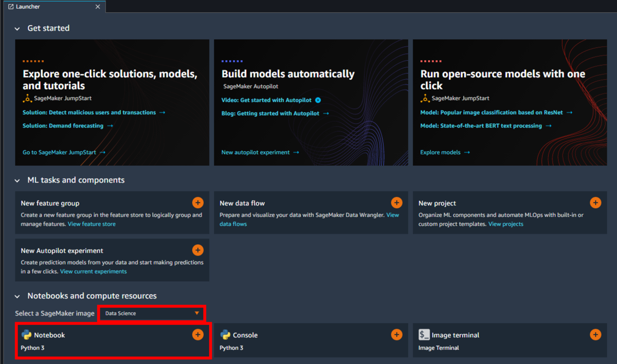617x364 pixels.
Task: Click the plus icon on New feature group
Action: (x=197, y=203)
